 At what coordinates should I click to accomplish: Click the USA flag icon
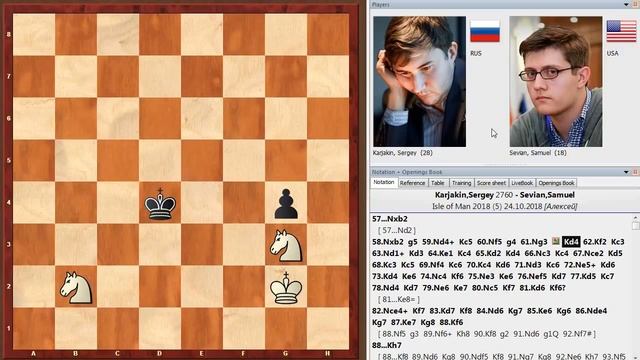pos(621,31)
